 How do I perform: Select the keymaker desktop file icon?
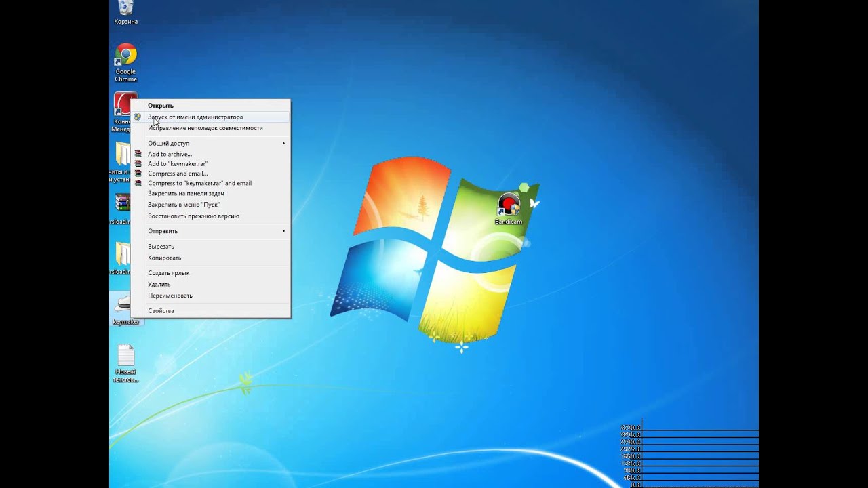(x=125, y=310)
